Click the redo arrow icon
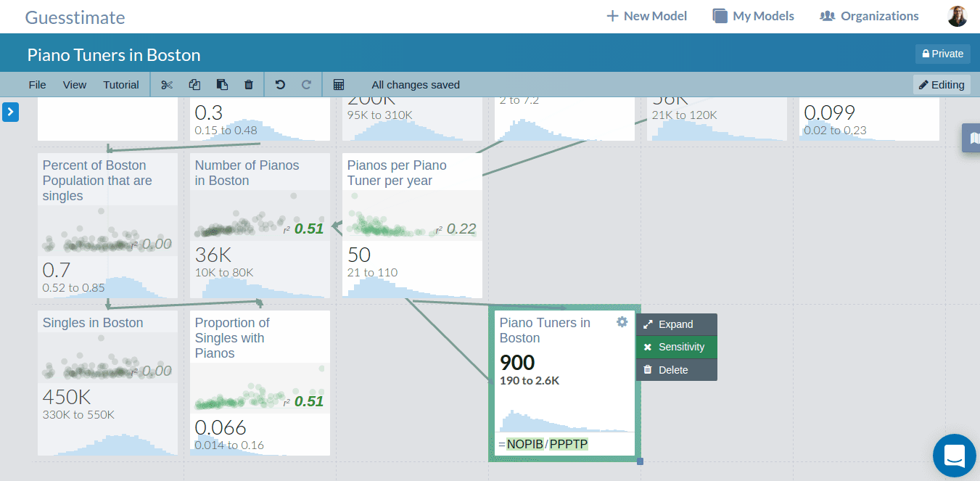980x481 pixels. pos(306,85)
